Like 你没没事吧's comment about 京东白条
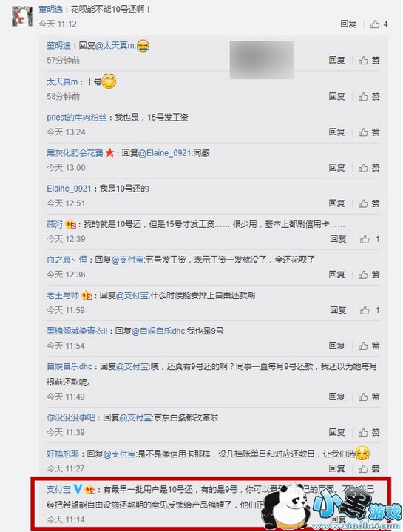Viewport: 403px width, 532px height. 369,433
